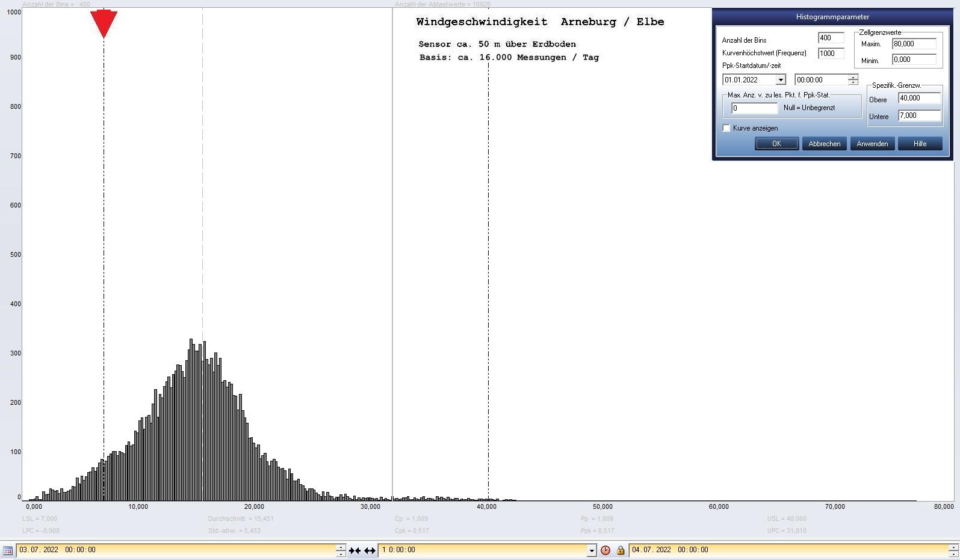
Task: Click the 'Null = Unbegrenzt' label
Action: pyautogui.click(x=809, y=108)
